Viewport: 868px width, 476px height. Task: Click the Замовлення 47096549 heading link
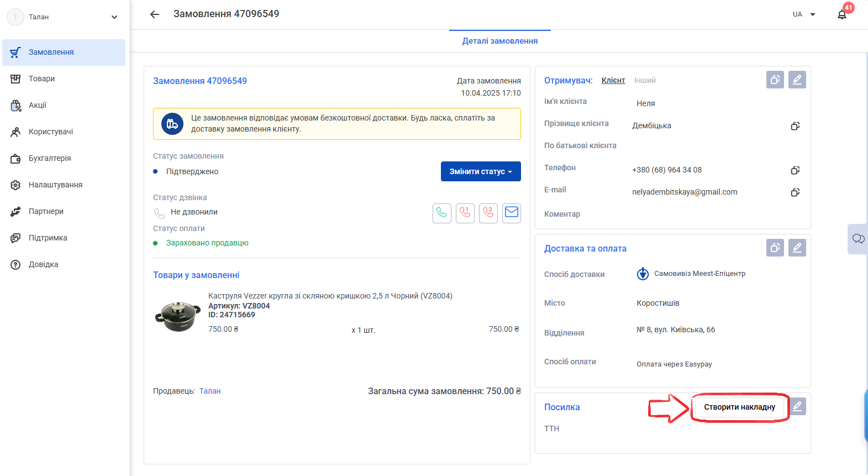(x=200, y=81)
